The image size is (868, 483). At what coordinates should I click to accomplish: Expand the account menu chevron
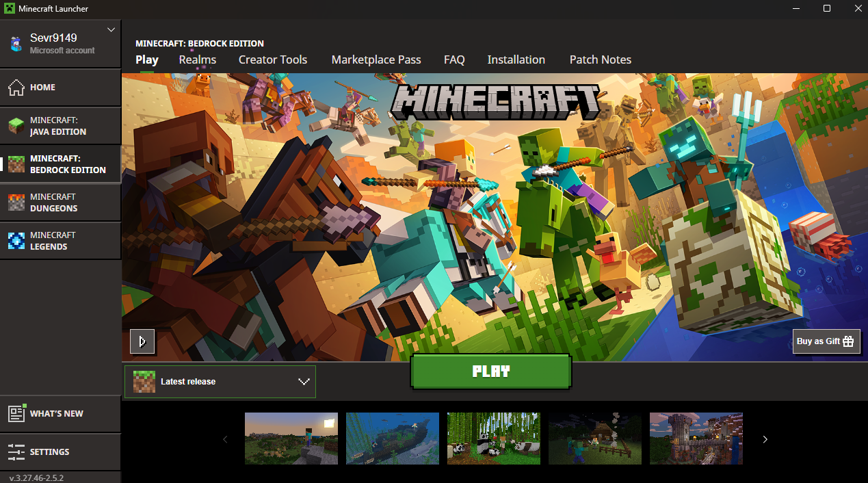coord(111,30)
